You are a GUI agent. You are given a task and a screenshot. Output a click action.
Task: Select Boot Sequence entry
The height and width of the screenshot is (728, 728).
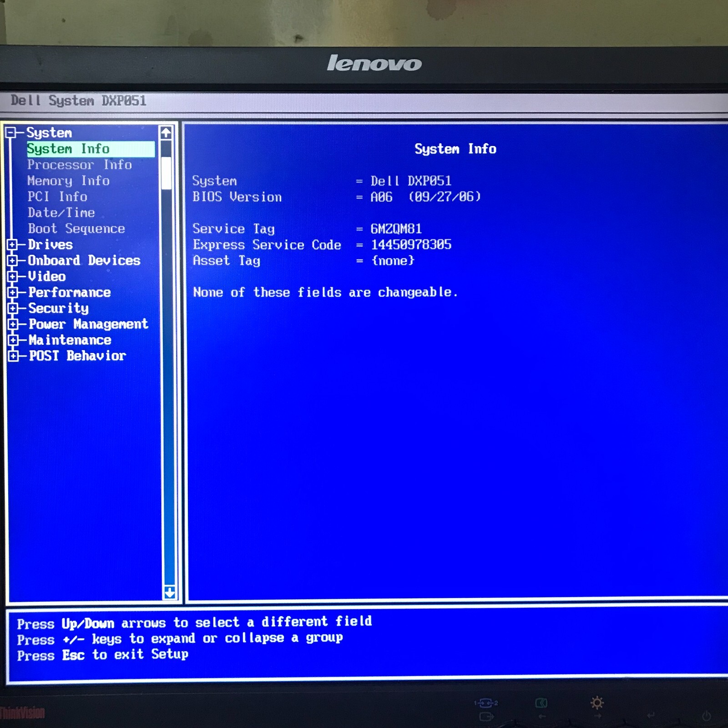76,228
